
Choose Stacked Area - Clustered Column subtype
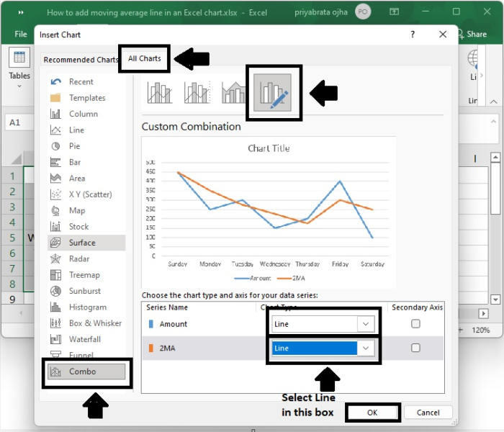coord(233,93)
